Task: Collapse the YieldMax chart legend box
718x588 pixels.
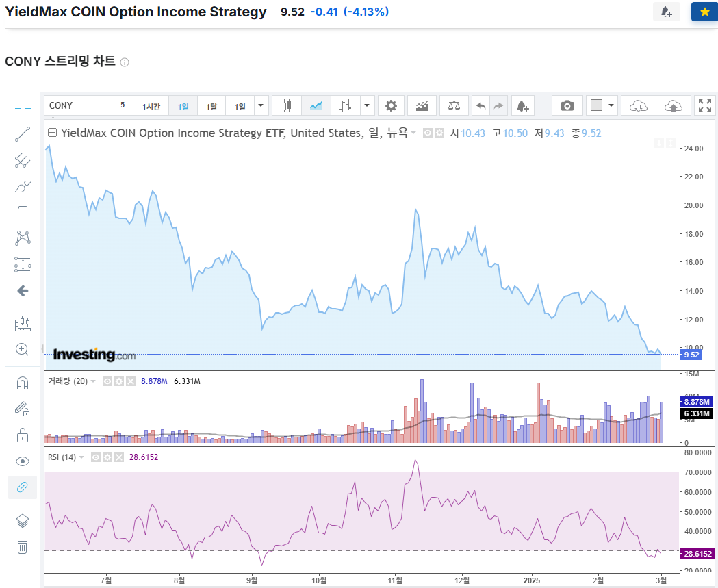Action: 52,133
